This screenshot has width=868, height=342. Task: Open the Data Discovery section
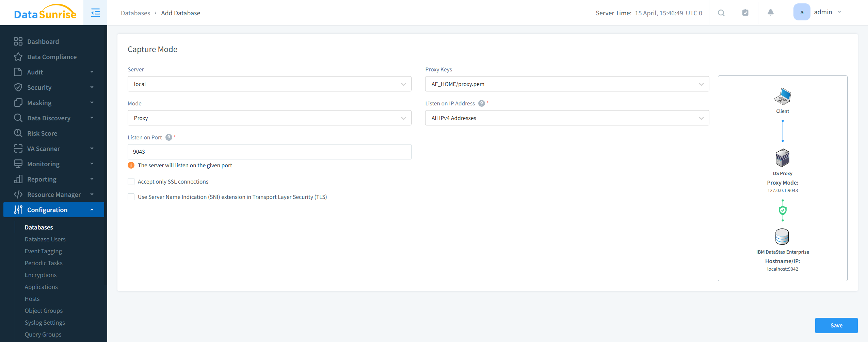[49, 118]
